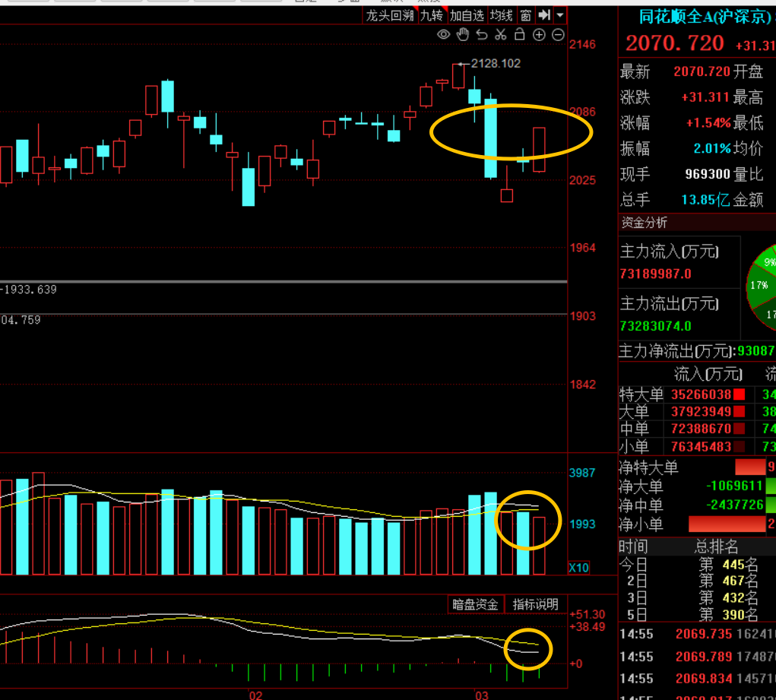Select the 小单 inflow 76345483 cell
The height and width of the screenshot is (700, 776).
click(x=701, y=447)
